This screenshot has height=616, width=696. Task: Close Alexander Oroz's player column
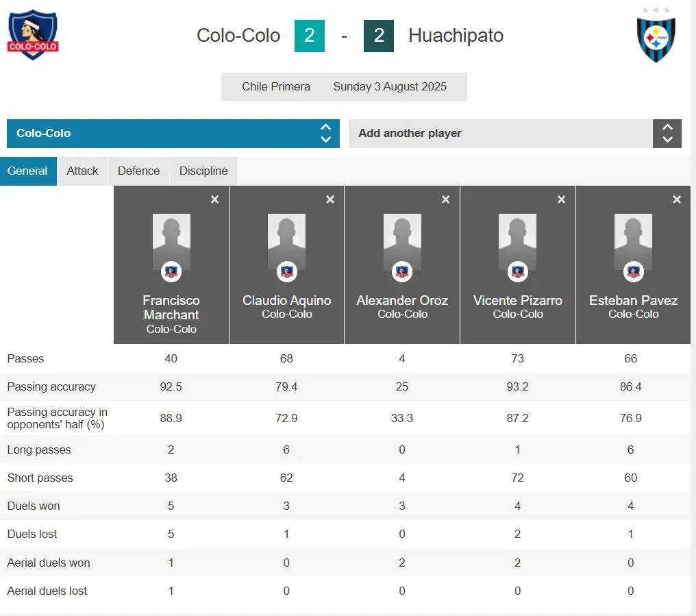tap(445, 199)
